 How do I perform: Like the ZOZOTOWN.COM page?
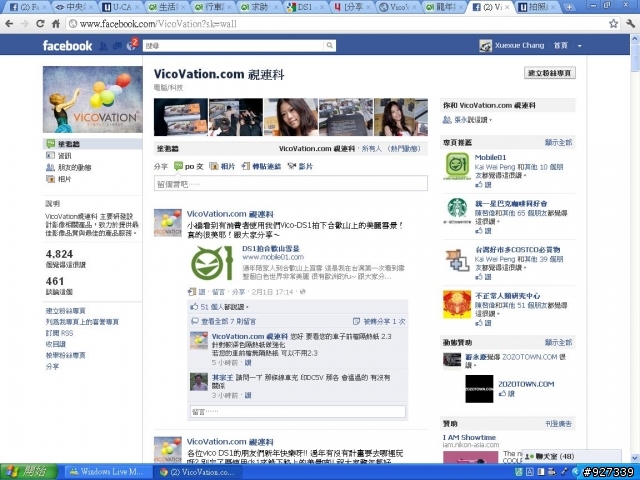507,394
